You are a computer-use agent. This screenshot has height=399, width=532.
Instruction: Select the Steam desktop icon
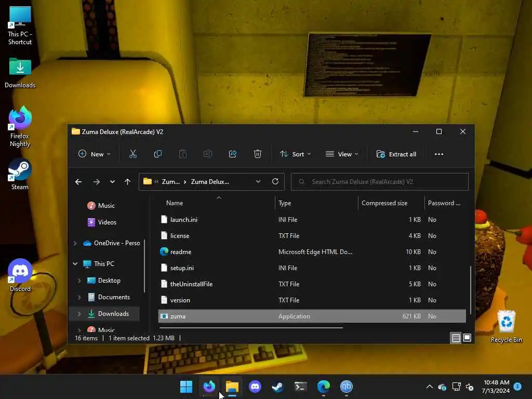coord(20,174)
